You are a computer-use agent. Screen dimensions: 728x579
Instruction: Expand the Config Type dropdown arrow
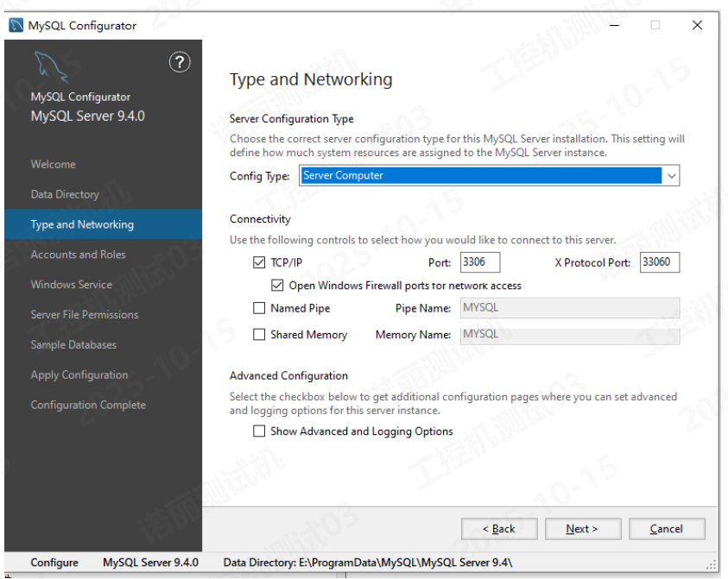tap(671, 176)
